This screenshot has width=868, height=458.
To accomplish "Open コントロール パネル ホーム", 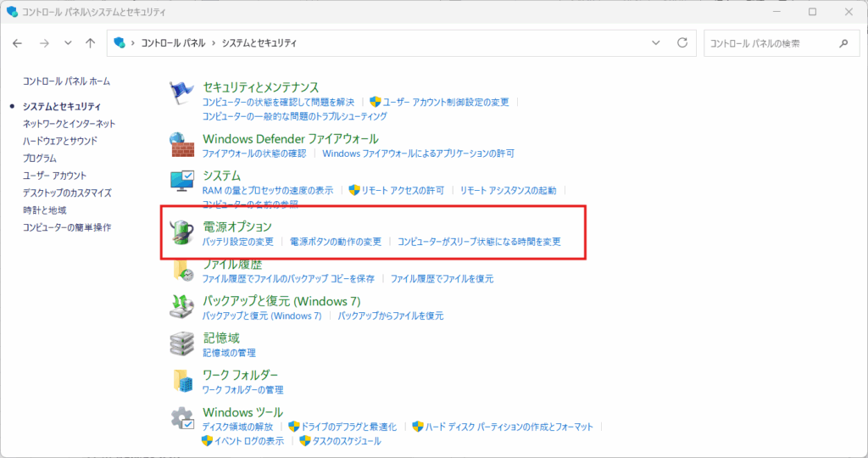I will 66,81.
